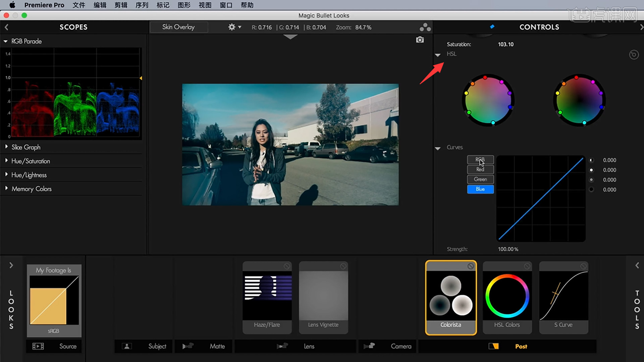The height and width of the screenshot is (362, 644).
Task: Click the Saturation value field
Action: pos(505,44)
